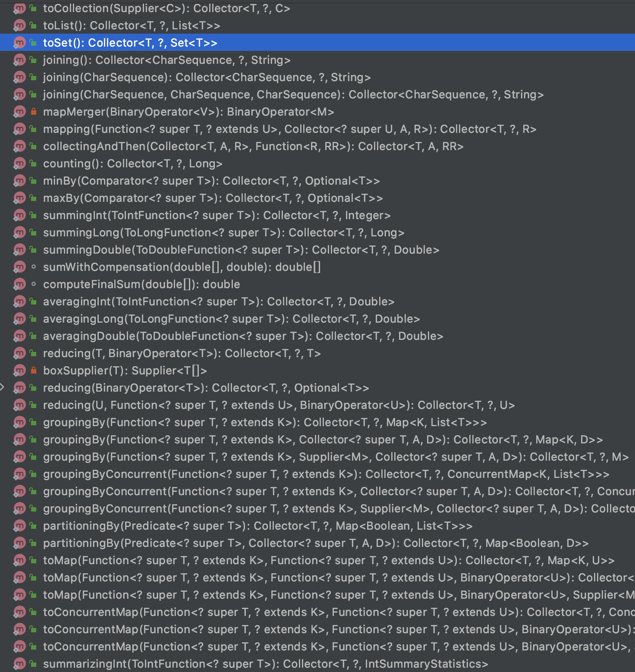
Task: Click the method icon next to averagingDouble
Action: tap(19, 336)
